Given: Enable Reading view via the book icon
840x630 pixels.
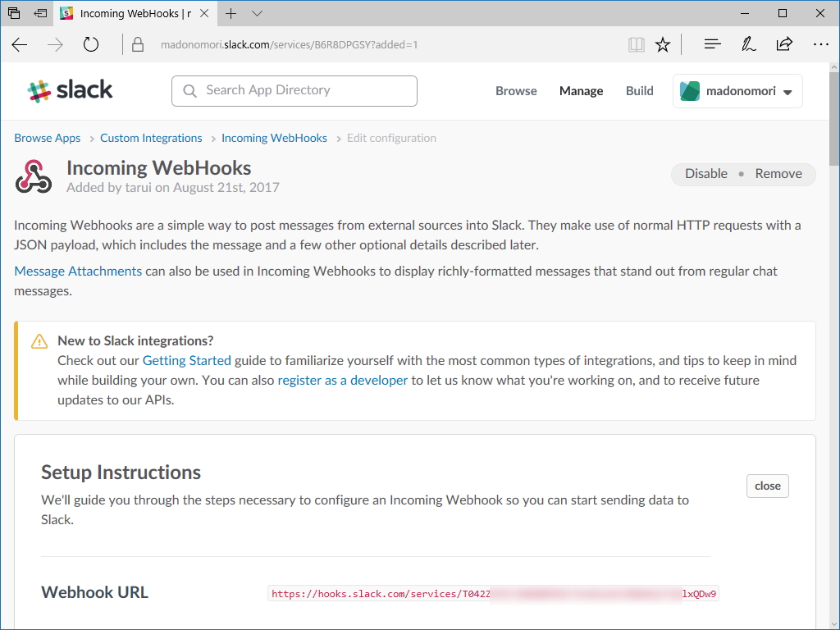Looking at the screenshot, I should [637, 44].
